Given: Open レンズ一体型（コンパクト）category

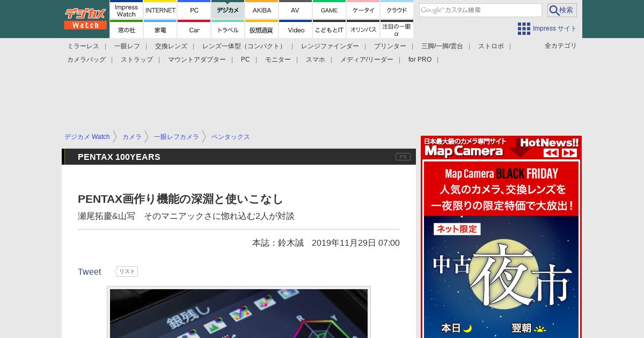Looking at the screenshot, I should (x=244, y=46).
